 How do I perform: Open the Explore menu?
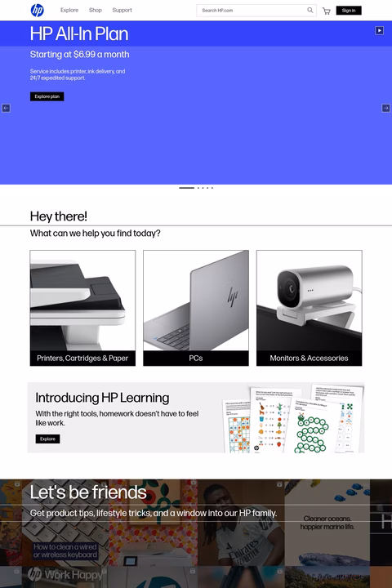69,10
